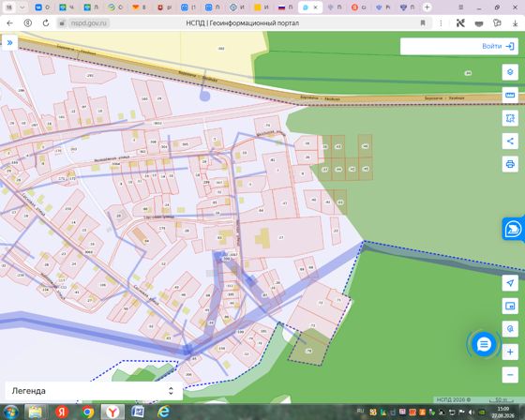525x420 pixels.
Task: Toggle the map overview window
Action: coord(510,306)
